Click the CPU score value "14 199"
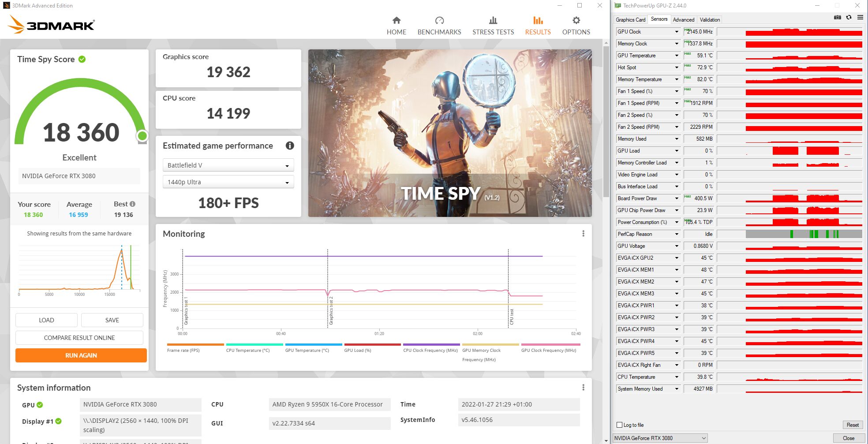Viewport: 868px width, 444px height. (x=228, y=113)
